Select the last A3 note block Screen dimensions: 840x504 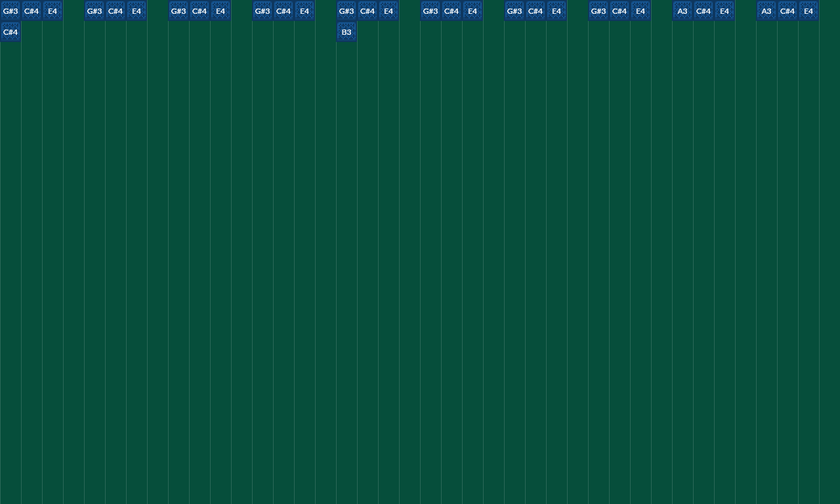tap(766, 10)
